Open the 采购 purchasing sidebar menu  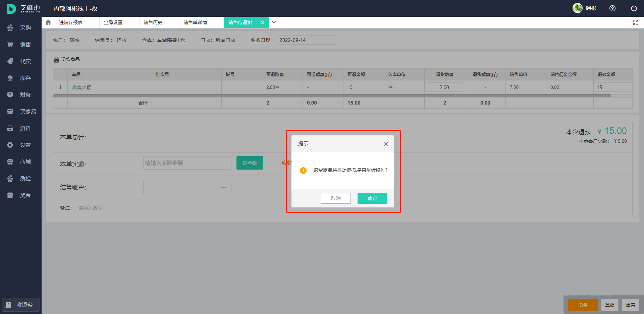click(20, 28)
